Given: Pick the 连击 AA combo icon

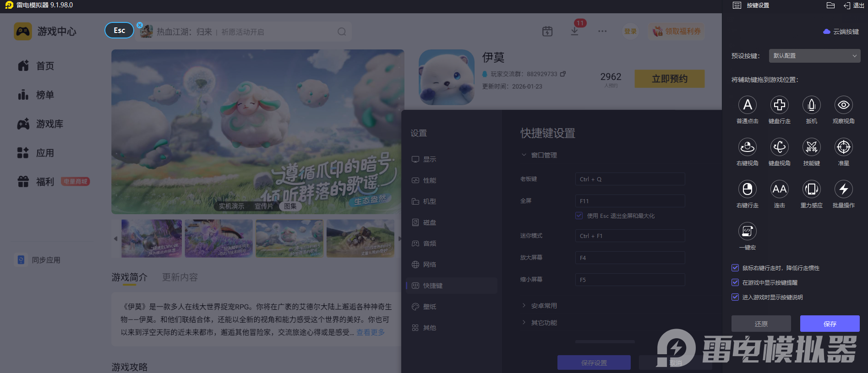Looking at the screenshot, I should pyautogui.click(x=780, y=189).
